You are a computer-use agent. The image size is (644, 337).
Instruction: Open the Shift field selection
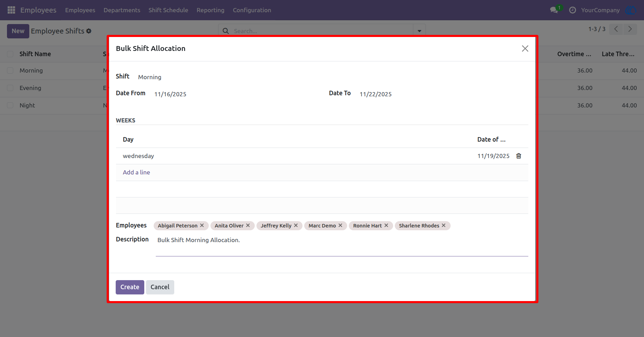point(227,77)
